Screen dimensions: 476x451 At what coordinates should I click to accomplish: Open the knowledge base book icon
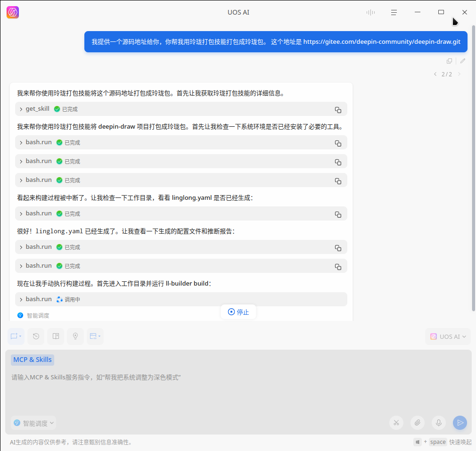56,336
